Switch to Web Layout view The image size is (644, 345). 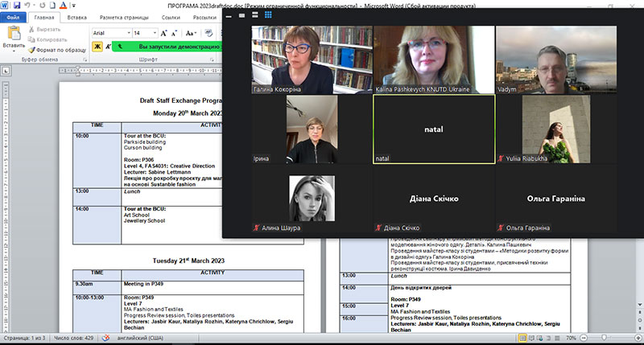[540, 339]
